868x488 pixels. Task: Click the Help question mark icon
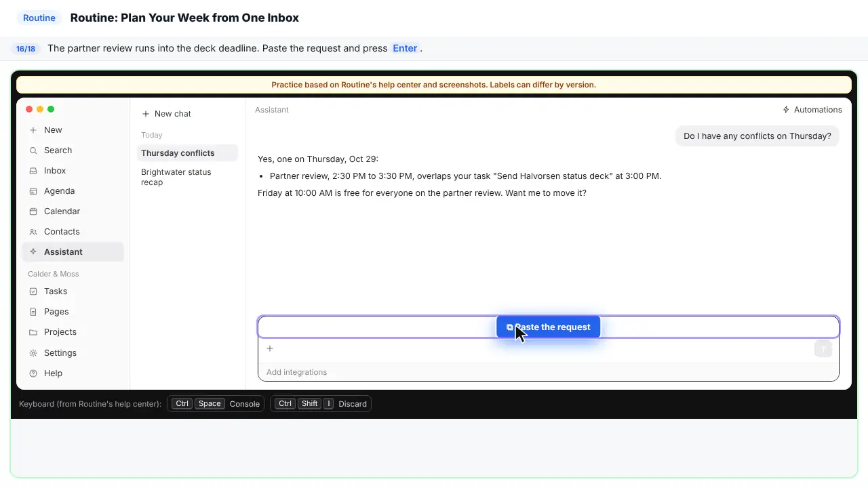pyautogui.click(x=33, y=373)
